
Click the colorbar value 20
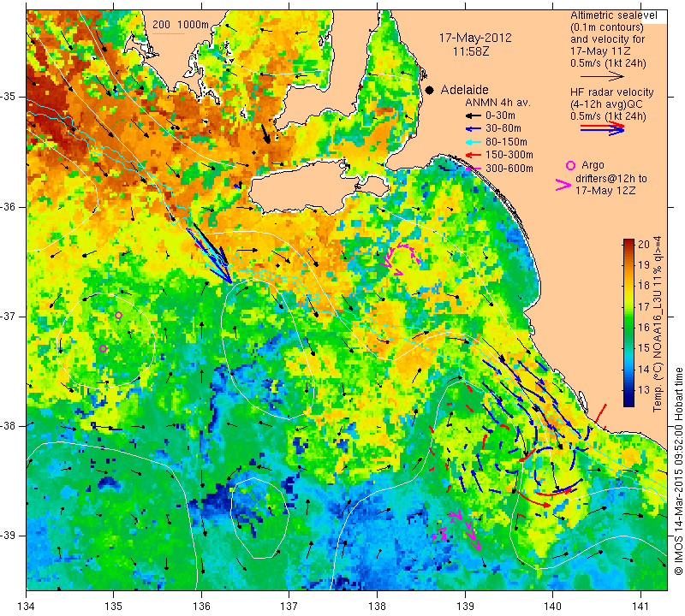point(644,244)
